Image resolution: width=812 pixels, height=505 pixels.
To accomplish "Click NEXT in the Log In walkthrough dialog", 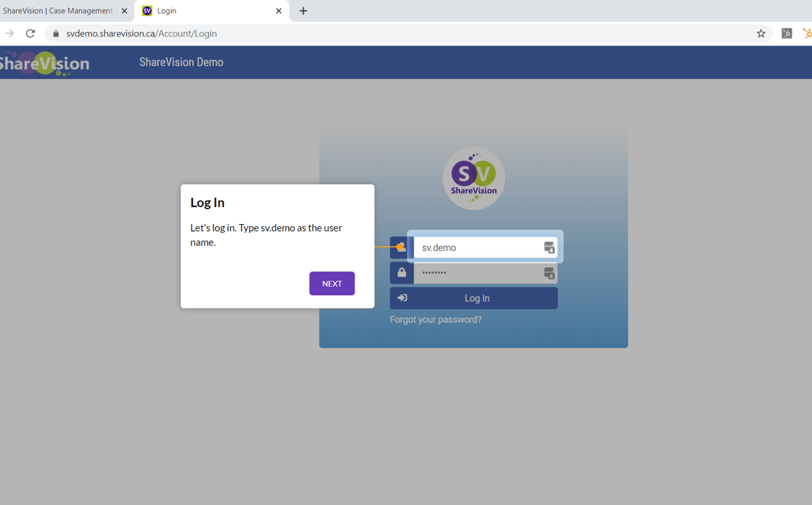I will point(332,283).
